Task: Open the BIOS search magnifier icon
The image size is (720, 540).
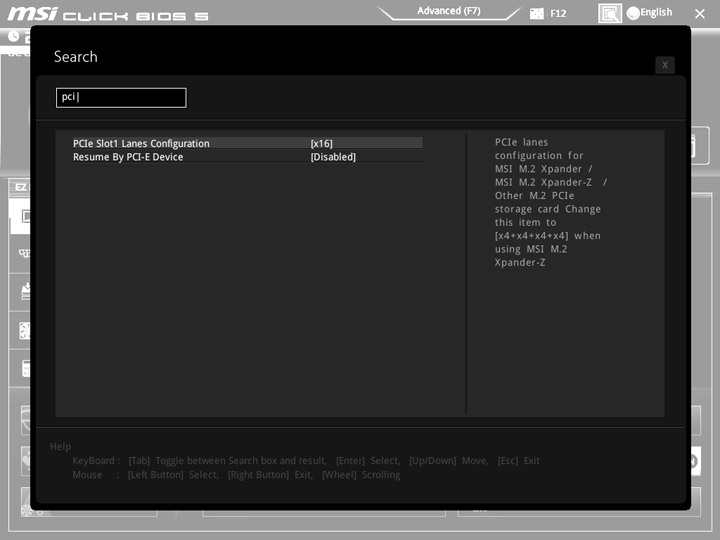Action: [x=610, y=13]
